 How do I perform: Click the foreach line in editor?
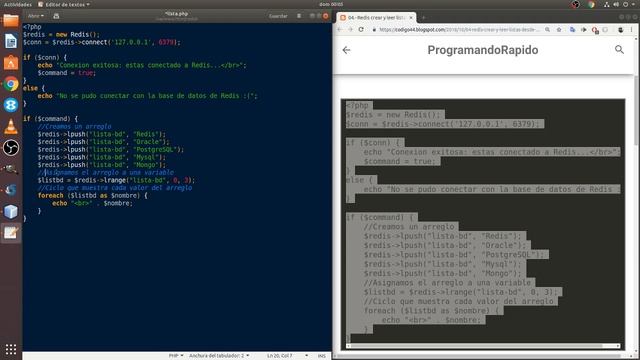[93, 196]
